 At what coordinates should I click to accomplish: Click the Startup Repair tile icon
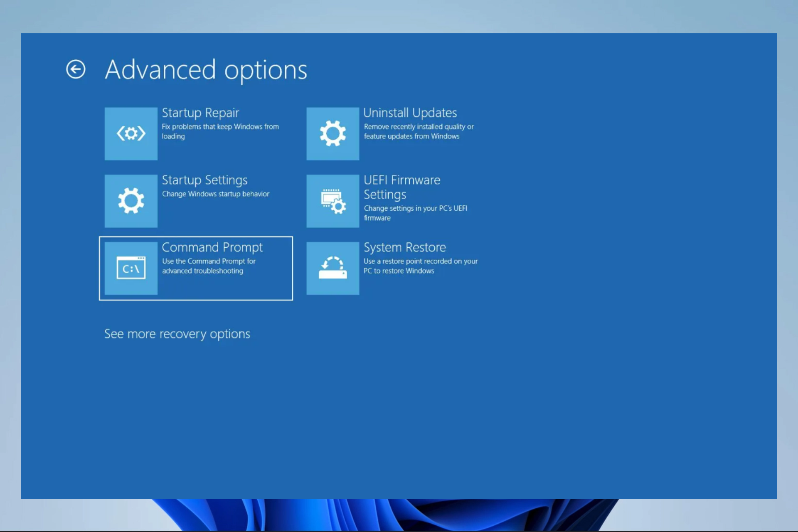point(131,134)
